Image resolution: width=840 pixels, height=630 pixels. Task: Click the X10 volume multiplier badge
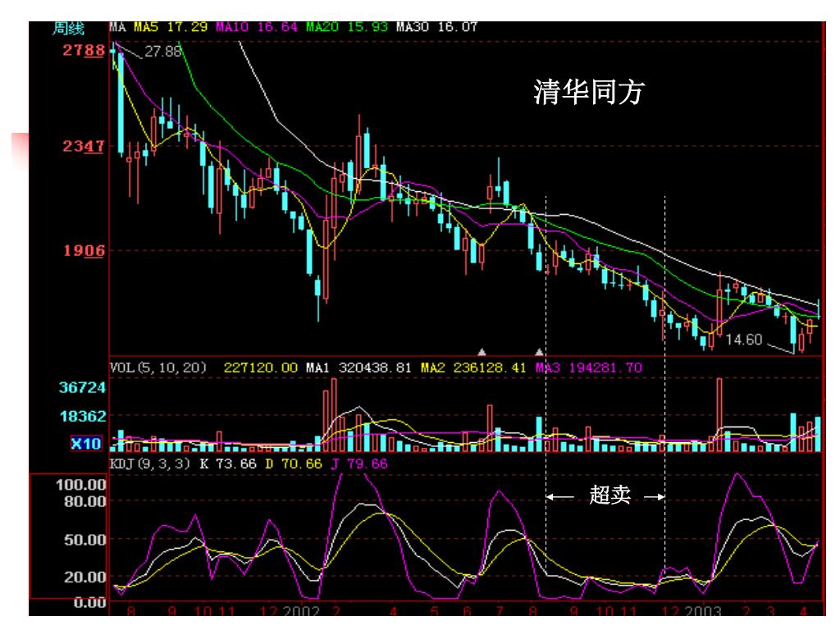coord(85,444)
